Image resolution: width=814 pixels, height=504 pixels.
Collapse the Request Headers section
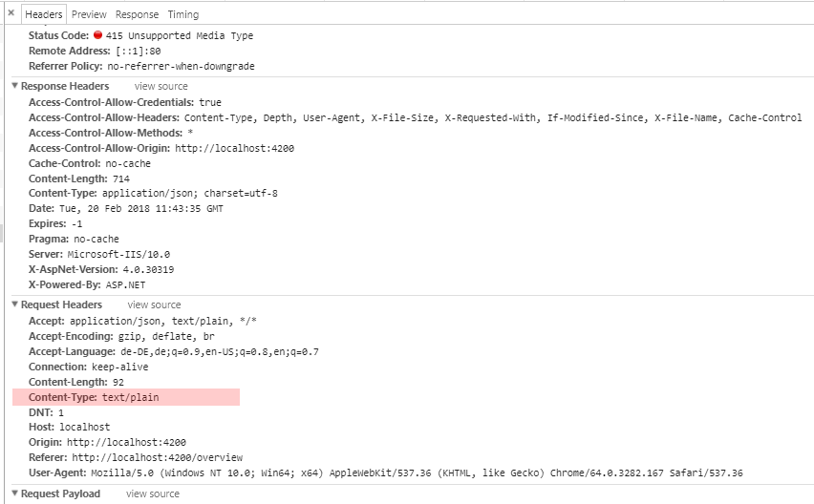15,304
